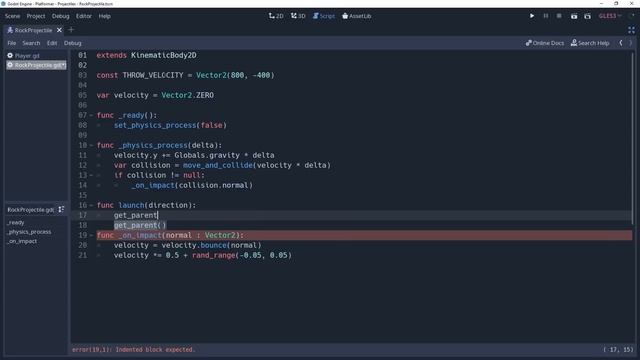
Task: Fold the _on_impact function at line 19
Action: 91,236
